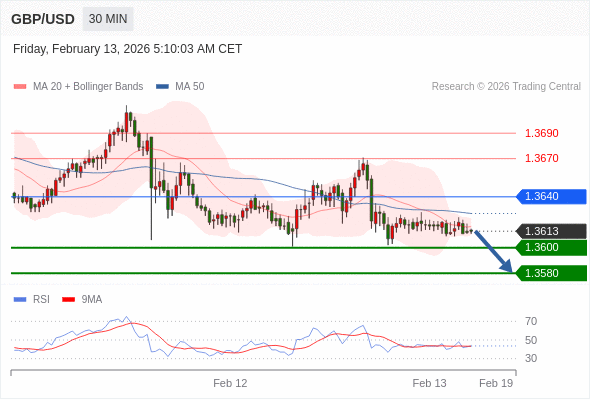Click the Feb 19 date axis label
590x400 pixels.
point(496,383)
